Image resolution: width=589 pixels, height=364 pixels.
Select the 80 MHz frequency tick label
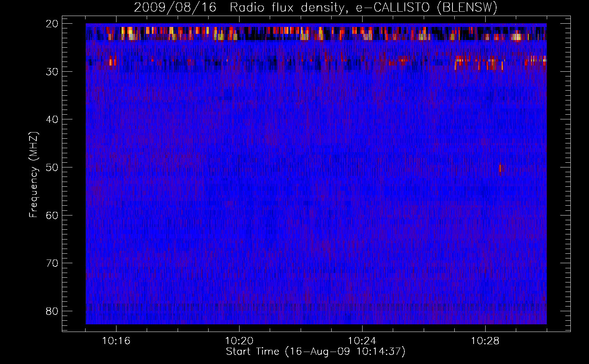[52, 311]
